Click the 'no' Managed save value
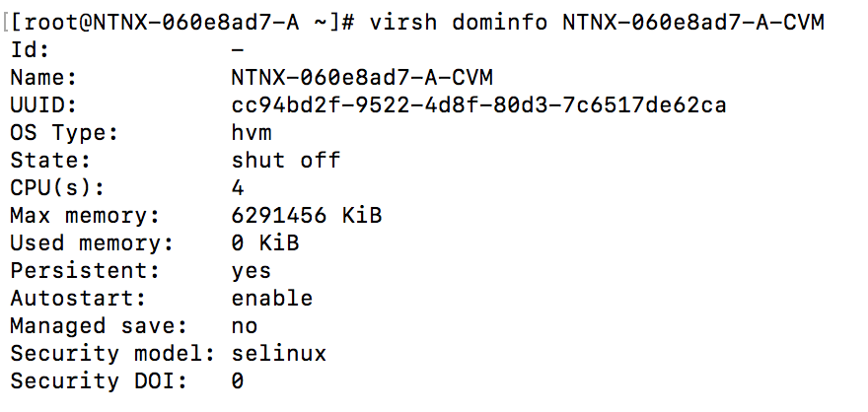The height and width of the screenshot is (412, 868). 245,325
